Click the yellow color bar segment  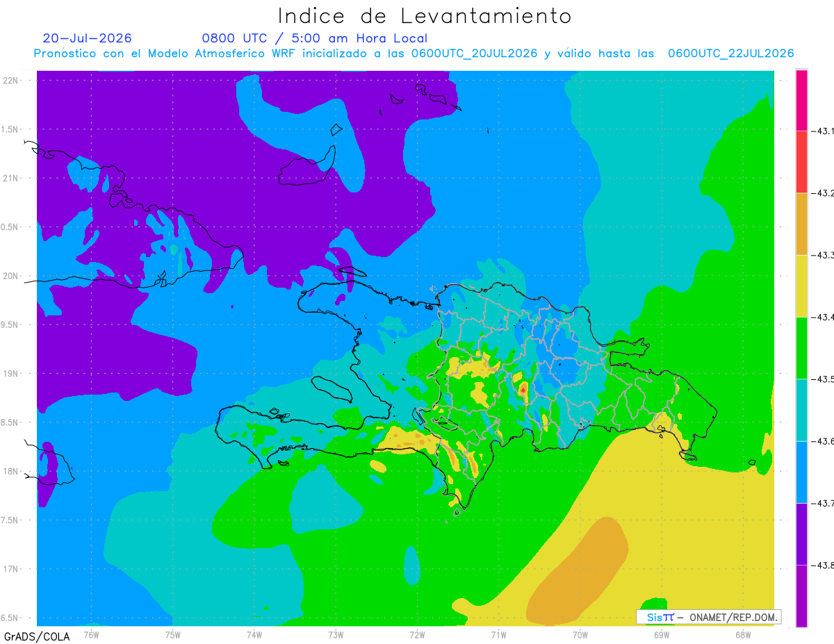(x=801, y=286)
